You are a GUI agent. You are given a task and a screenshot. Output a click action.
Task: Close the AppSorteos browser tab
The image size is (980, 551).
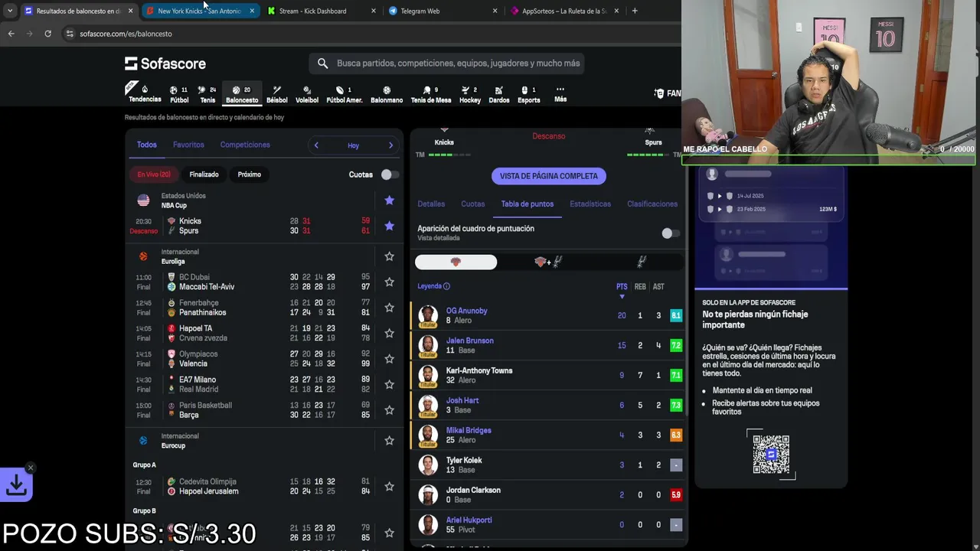pos(616,11)
